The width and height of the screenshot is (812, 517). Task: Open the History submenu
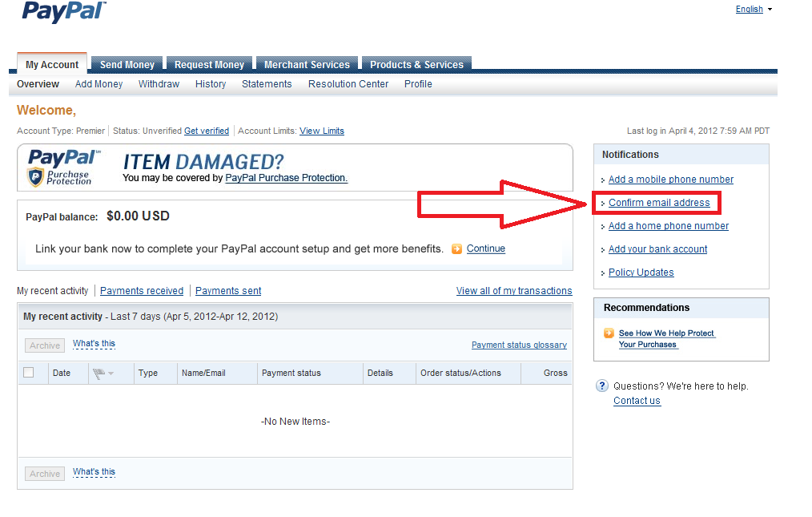tap(211, 84)
